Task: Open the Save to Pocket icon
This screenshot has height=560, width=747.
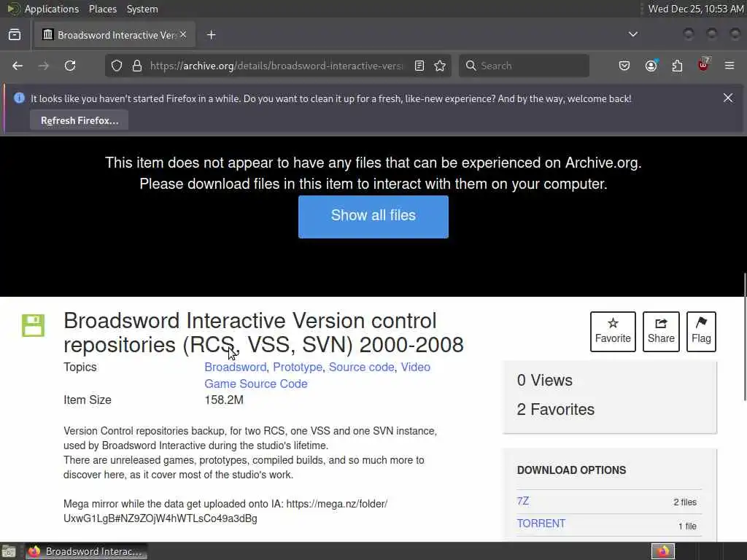Action: coord(624,66)
